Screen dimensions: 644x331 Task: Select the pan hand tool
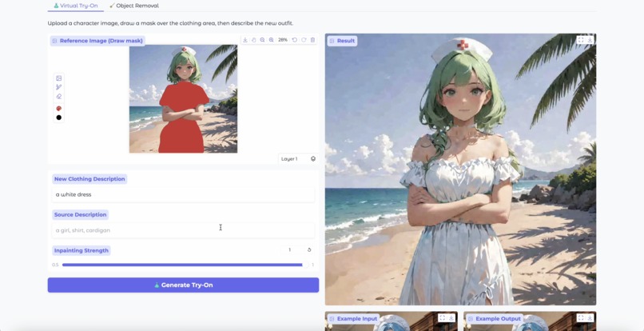[x=254, y=40]
